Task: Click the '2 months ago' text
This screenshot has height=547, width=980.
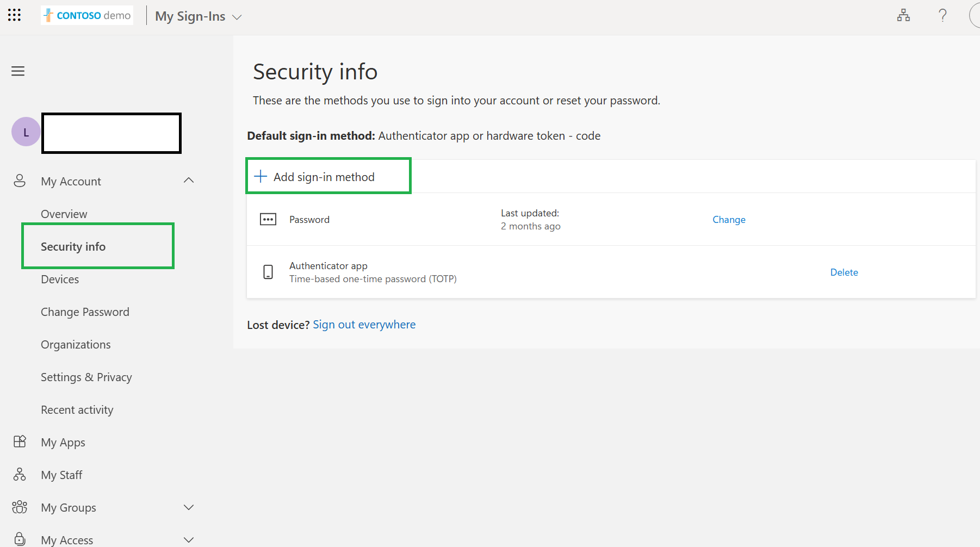Action: [531, 226]
